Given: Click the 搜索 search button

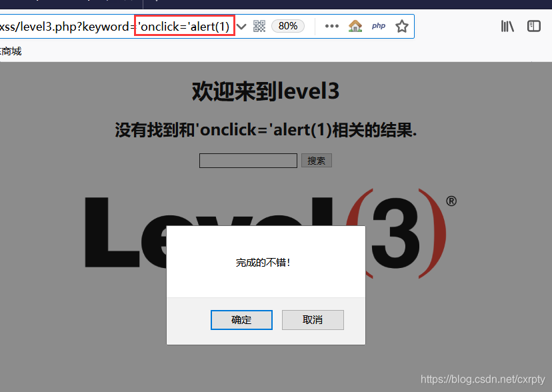Looking at the screenshot, I should [317, 161].
